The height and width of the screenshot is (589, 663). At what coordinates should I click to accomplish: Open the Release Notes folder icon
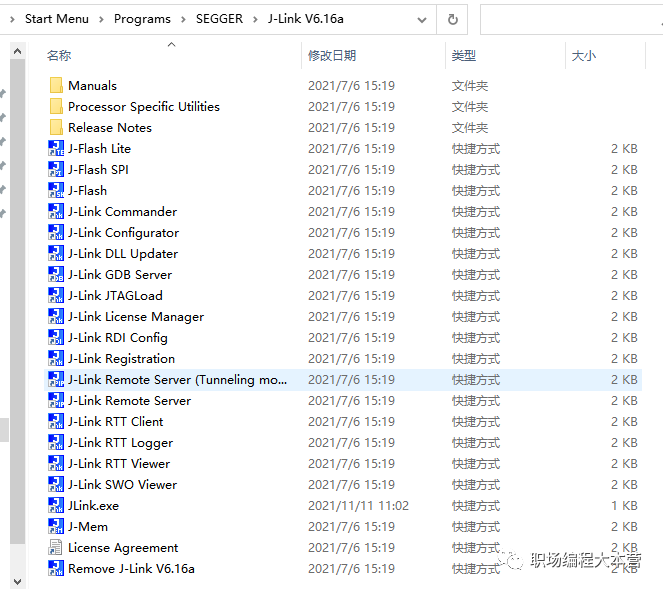56,127
